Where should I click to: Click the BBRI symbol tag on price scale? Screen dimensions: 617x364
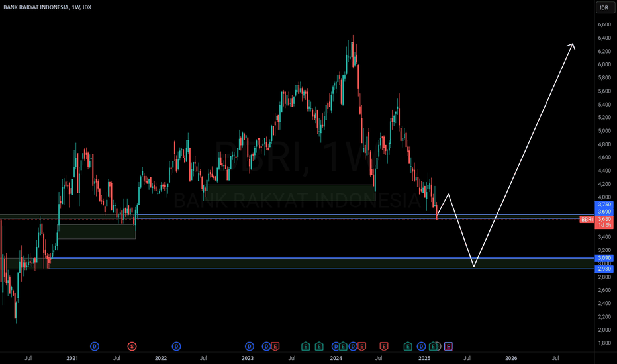[x=587, y=219]
